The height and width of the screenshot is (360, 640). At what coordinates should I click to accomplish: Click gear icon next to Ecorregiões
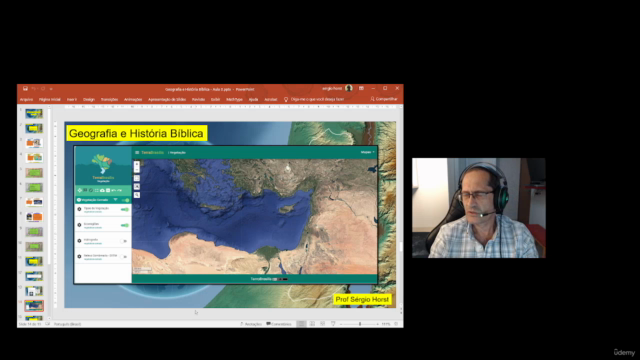click(x=80, y=225)
